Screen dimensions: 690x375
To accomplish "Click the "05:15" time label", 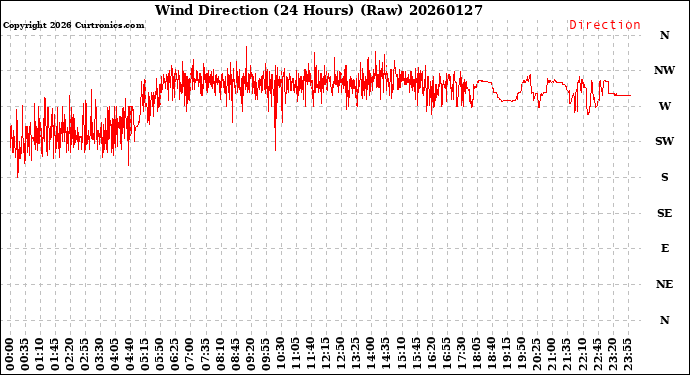I will tap(145, 355).
